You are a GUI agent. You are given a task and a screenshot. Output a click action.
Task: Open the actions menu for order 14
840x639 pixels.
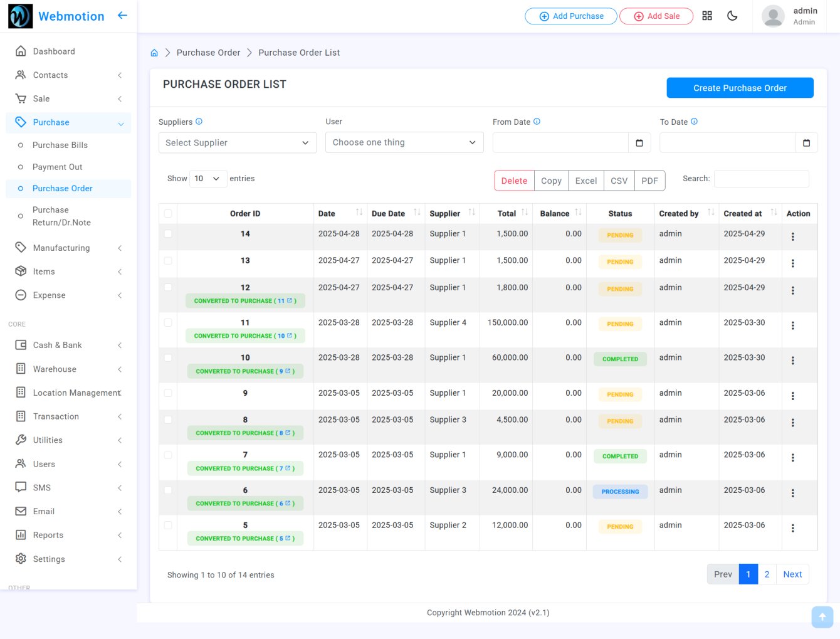tap(793, 236)
